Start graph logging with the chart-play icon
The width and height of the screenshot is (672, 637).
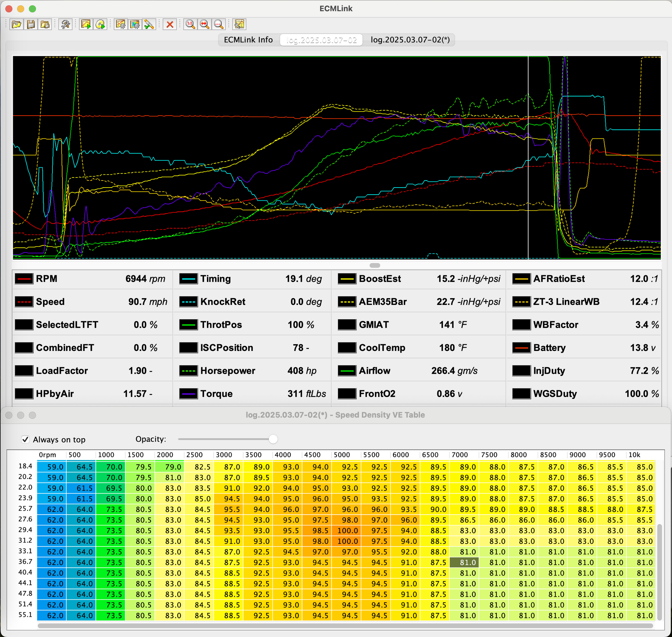86,24
